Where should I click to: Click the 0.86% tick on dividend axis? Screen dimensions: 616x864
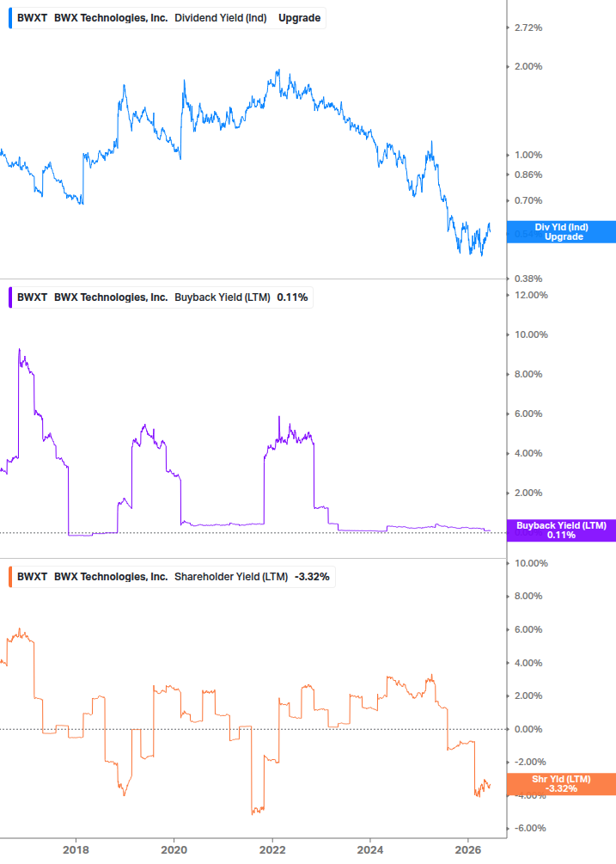point(528,175)
